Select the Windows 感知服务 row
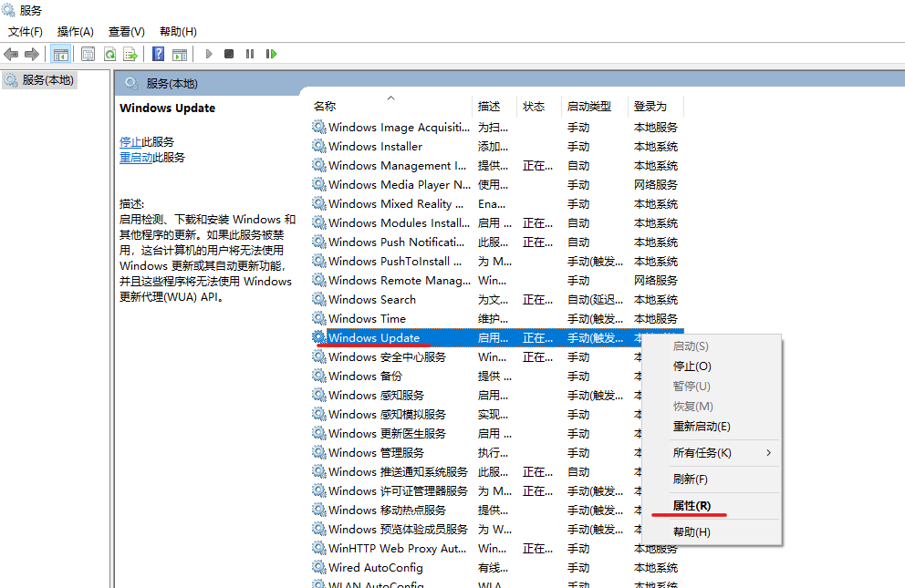This screenshot has width=905, height=588. click(476, 395)
